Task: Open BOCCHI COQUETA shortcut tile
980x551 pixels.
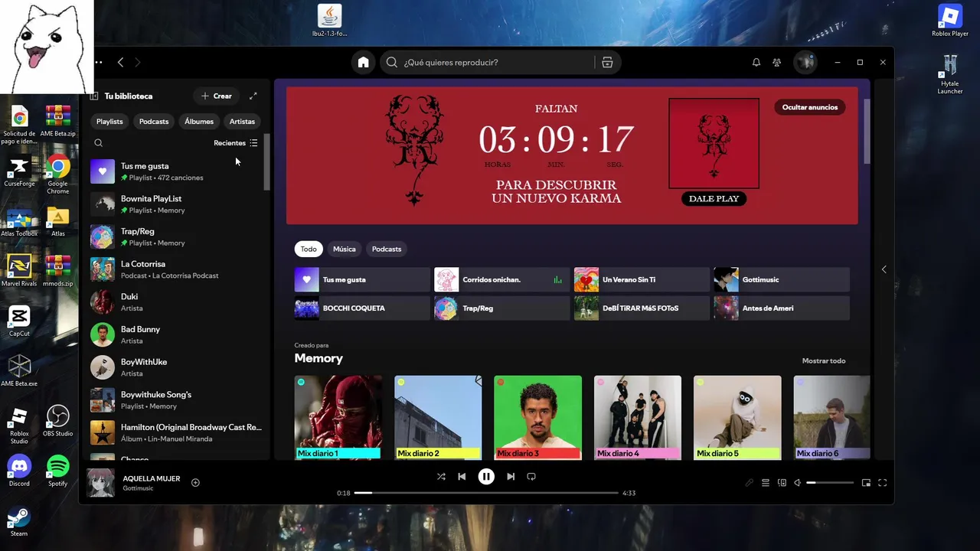Action: (x=362, y=308)
